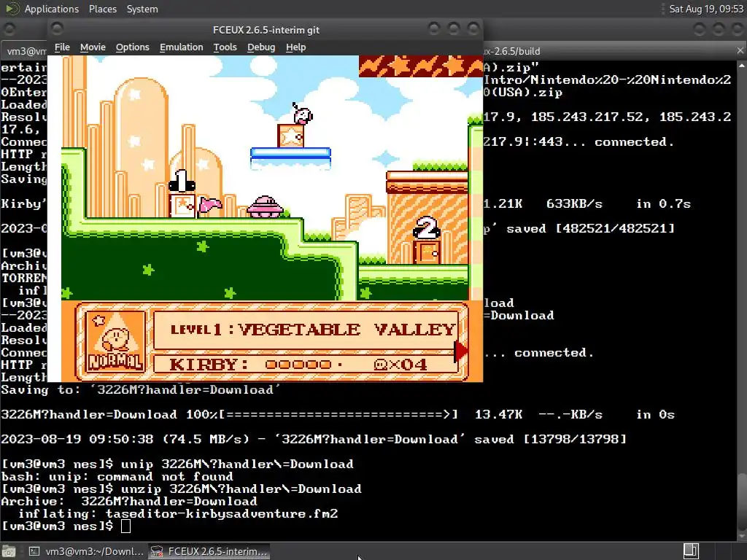This screenshot has width=747, height=560.
Task: Click 'bash: unip: command not found' line
Action: (117, 476)
